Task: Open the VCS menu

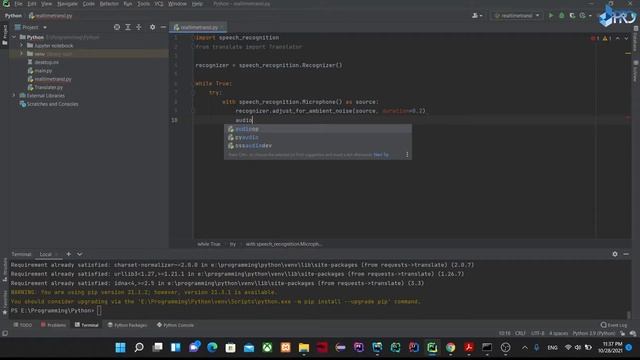Action: [159, 4]
